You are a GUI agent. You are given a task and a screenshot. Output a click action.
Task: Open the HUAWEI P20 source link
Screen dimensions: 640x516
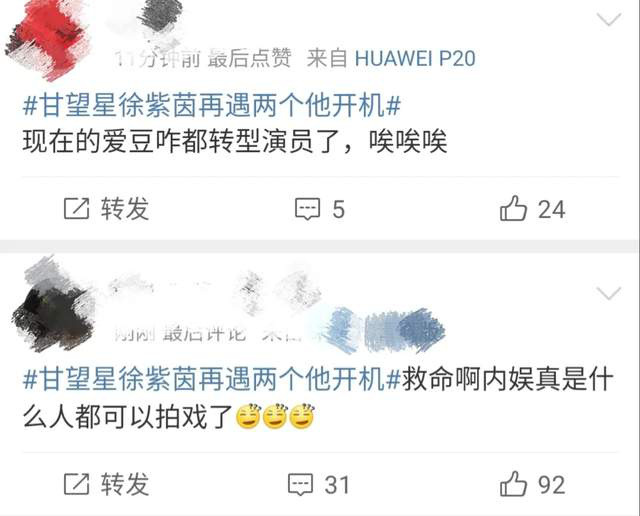click(x=415, y=58)
